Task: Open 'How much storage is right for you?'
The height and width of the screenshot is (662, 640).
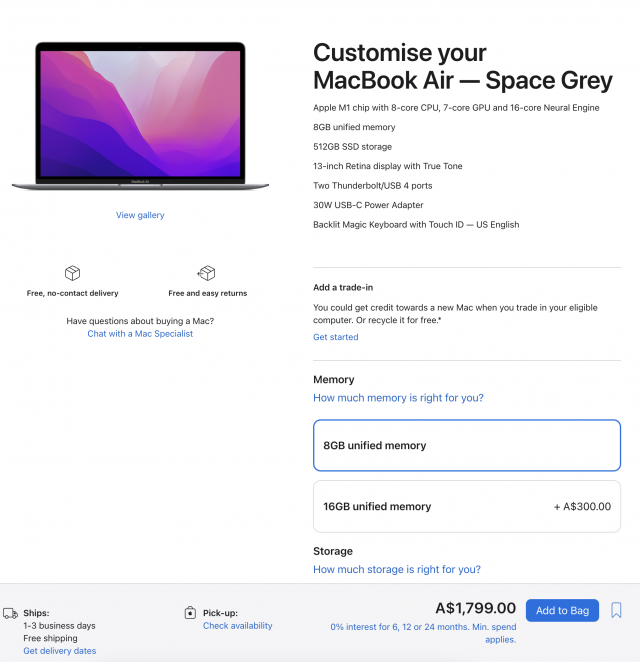Action: click(x=397, y=569)
